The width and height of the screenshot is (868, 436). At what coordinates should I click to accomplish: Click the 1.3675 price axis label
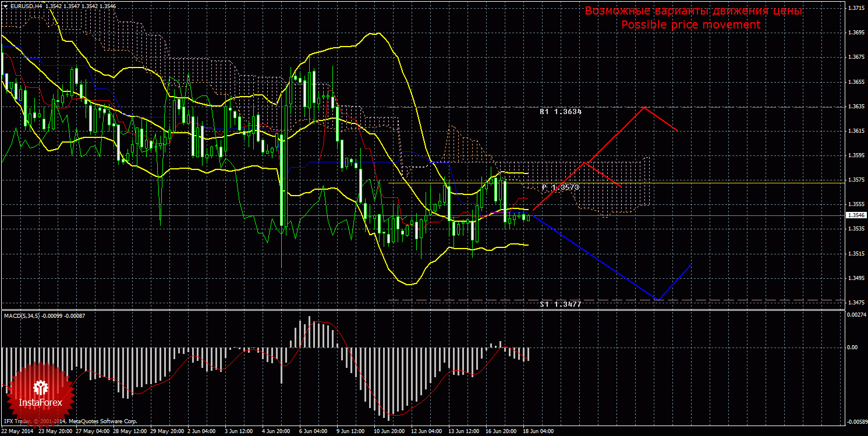[855, 57]
